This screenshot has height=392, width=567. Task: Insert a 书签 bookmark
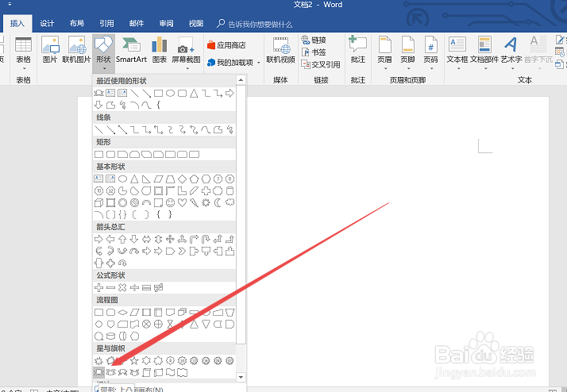tap(314, 52)
